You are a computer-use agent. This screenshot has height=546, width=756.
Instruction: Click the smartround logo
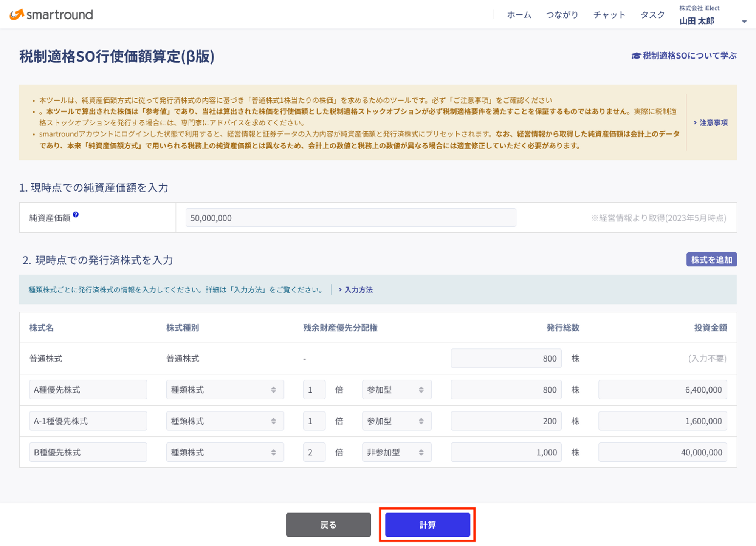tap(51, 14)
